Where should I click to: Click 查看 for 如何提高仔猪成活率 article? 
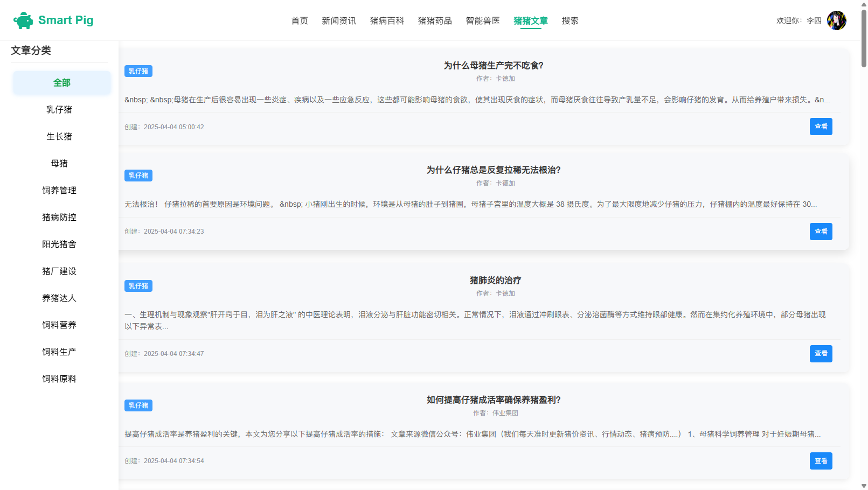821,461
